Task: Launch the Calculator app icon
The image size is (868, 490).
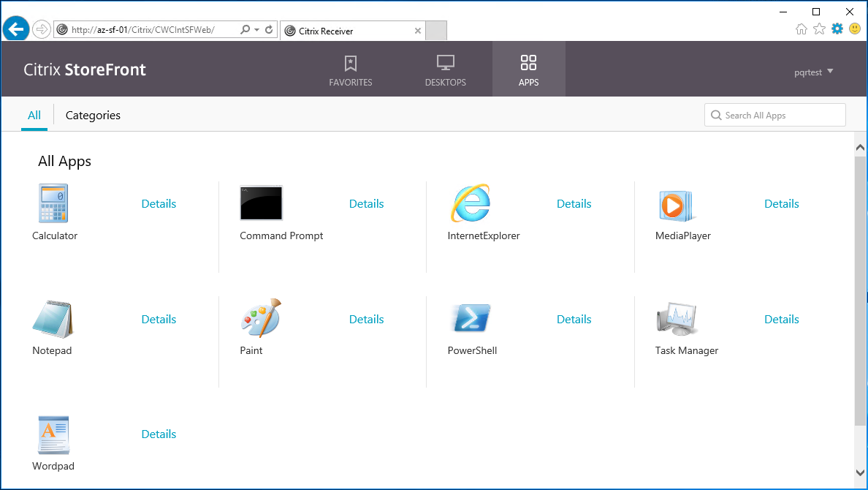Action: pos(53,203)
